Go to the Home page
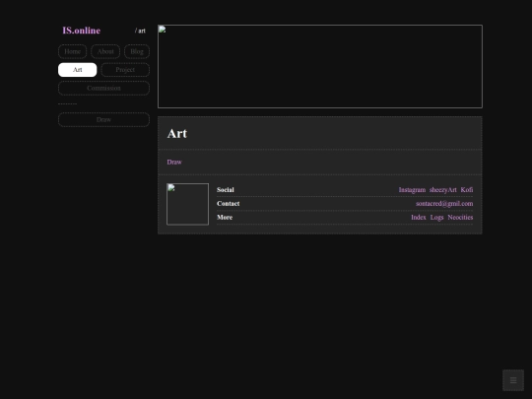This screenshot has width=532, height=399. [72, 51]
